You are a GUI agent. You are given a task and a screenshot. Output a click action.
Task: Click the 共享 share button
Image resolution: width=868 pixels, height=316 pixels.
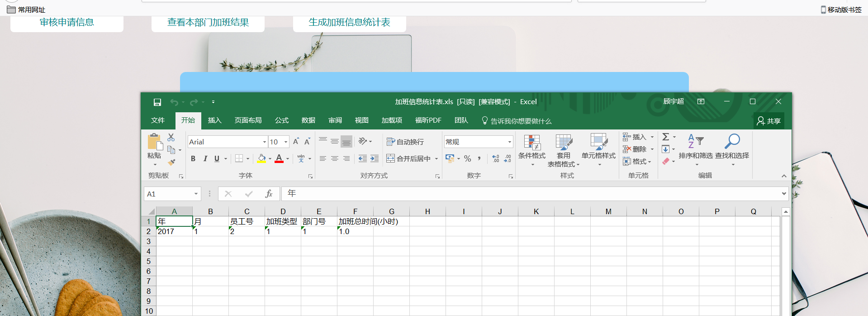pos(769,121)
